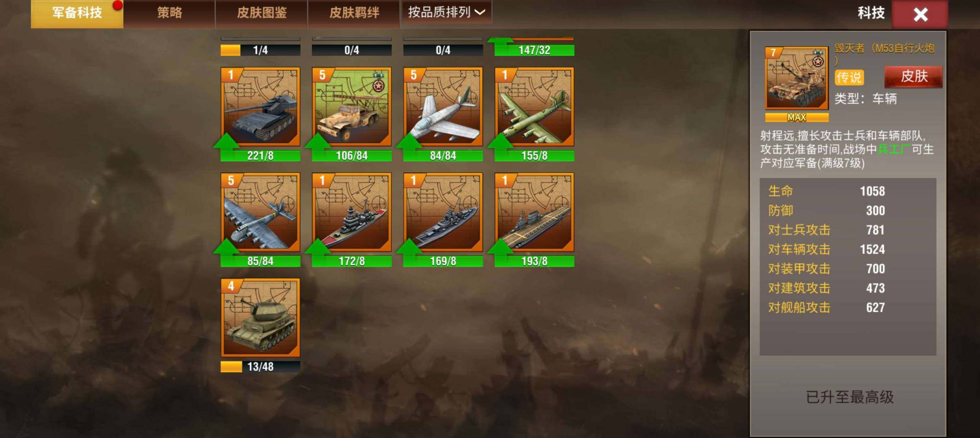Image resolution: width=980 pixels, height=438 pixels.
Task: Go to the 皮肤羁绊 tab
Action: click(354, 13)
